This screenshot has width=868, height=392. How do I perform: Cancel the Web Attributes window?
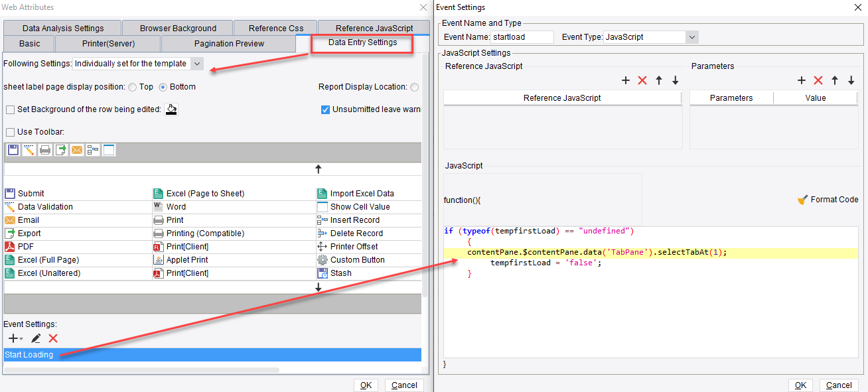coord(404,385)
